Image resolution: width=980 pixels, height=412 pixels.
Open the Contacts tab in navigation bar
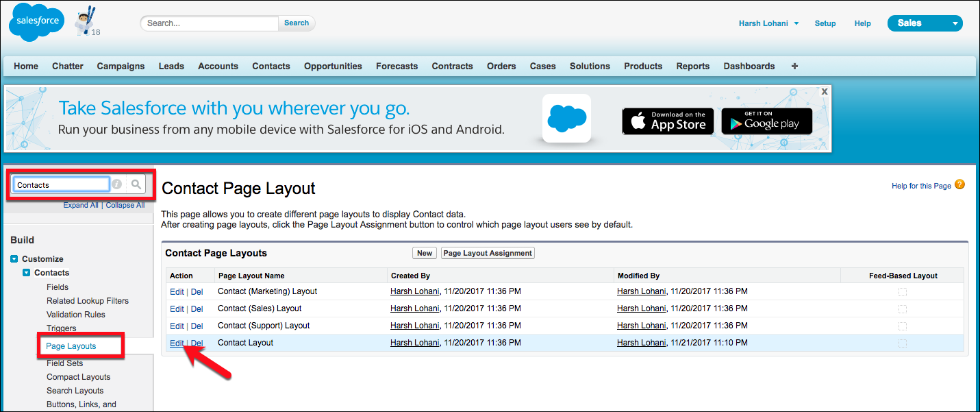(271, 66)
